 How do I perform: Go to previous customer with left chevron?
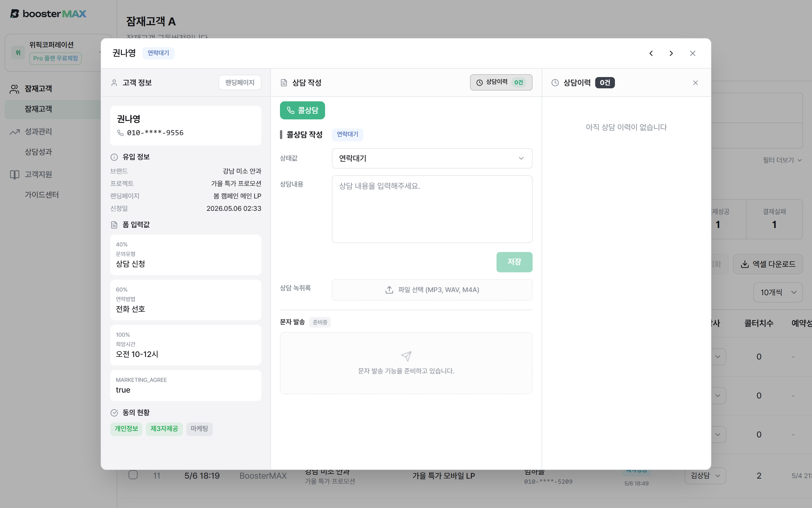651,53
